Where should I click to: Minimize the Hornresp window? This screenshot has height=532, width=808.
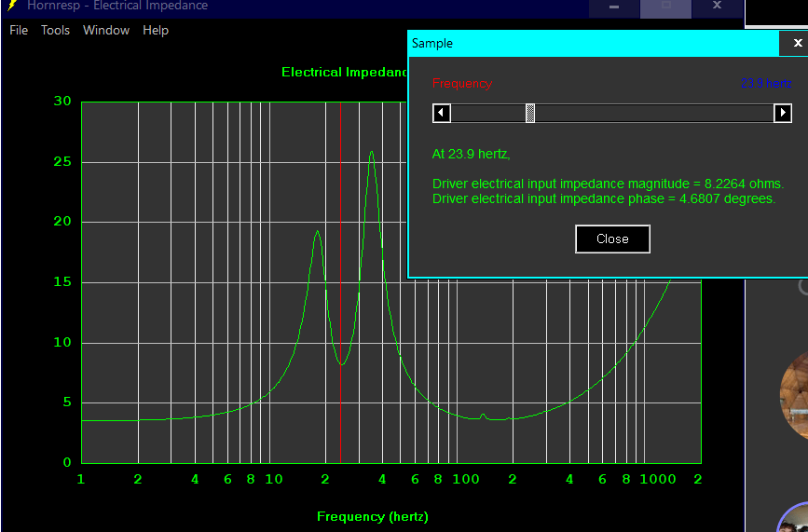614,7
